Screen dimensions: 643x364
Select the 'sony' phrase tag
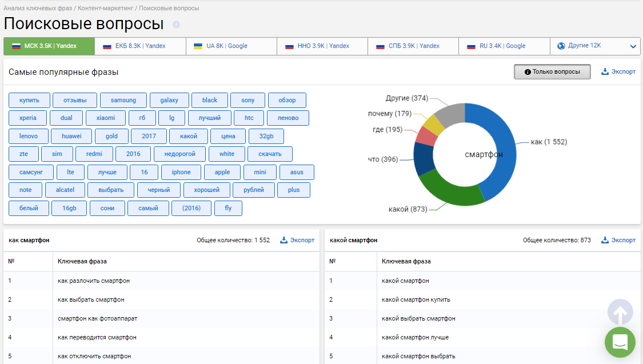click(x=247, y=100)
